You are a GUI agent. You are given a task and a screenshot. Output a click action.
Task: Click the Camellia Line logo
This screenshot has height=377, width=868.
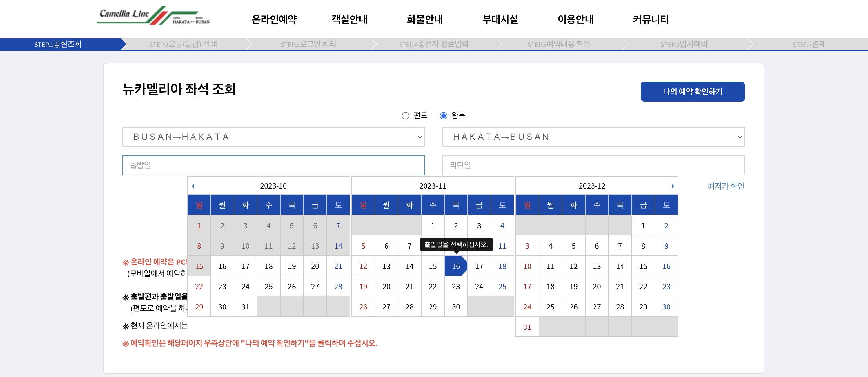[x=153, y=15]
